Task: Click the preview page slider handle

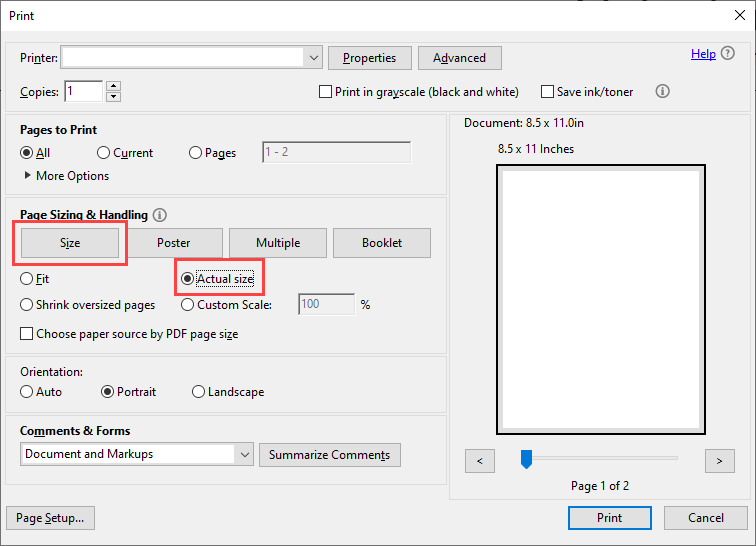Action: point(526,459)
